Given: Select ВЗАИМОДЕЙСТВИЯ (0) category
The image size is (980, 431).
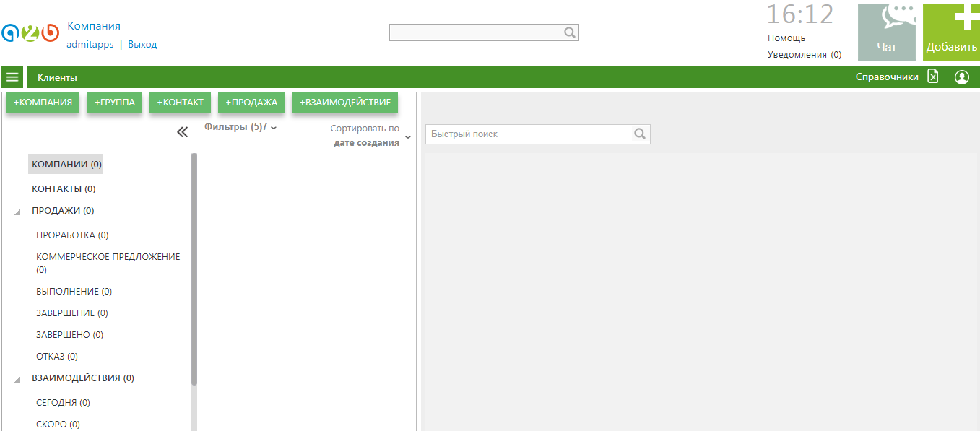Looking at the screenshot, I should [83, 378].
